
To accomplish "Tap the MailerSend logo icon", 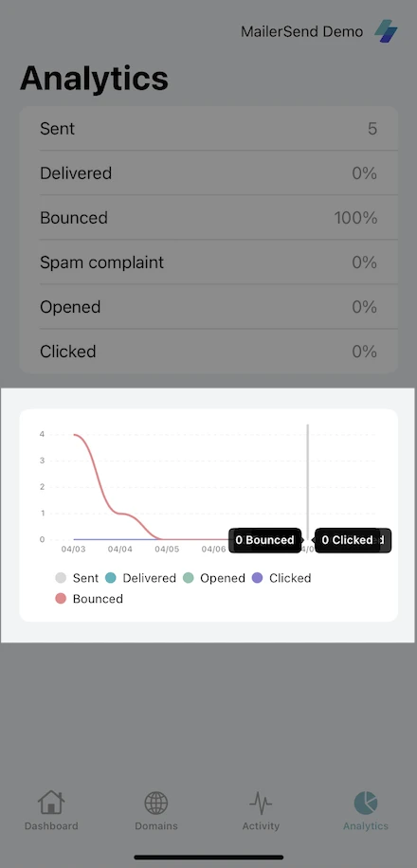I will (386, 31).
